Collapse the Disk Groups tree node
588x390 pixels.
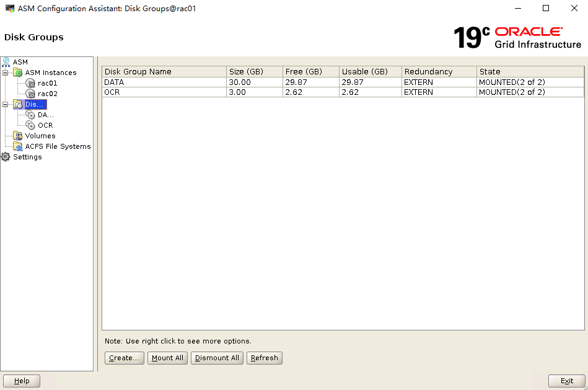(5, 104)
